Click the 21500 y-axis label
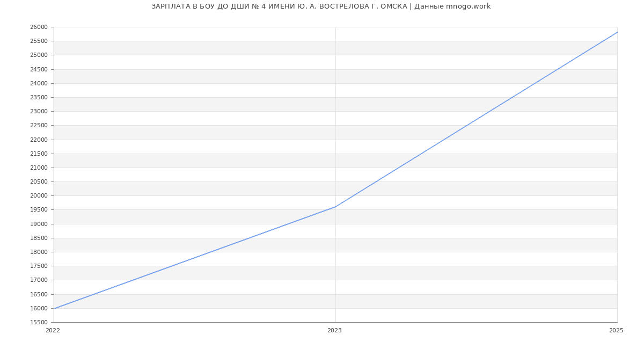 (39, 154)
